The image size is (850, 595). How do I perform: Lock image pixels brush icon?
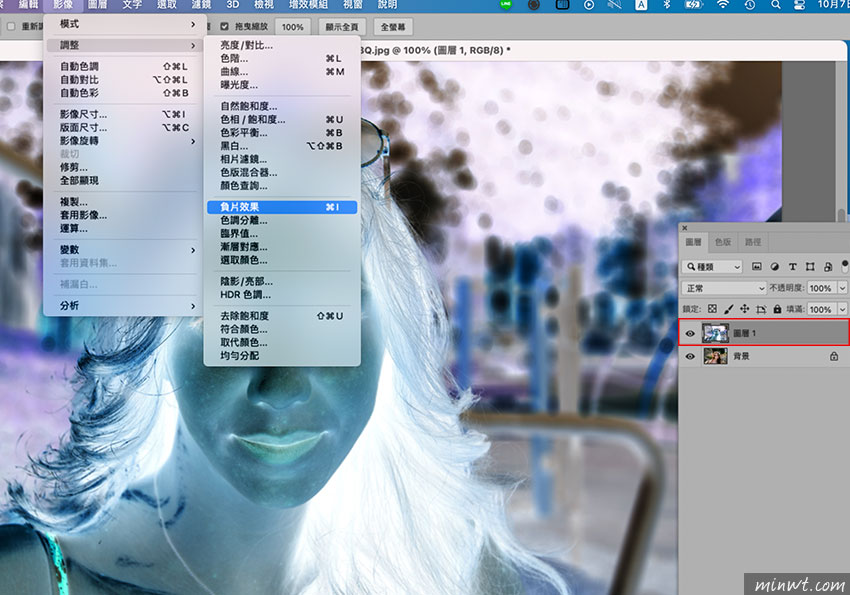point(729,309)
